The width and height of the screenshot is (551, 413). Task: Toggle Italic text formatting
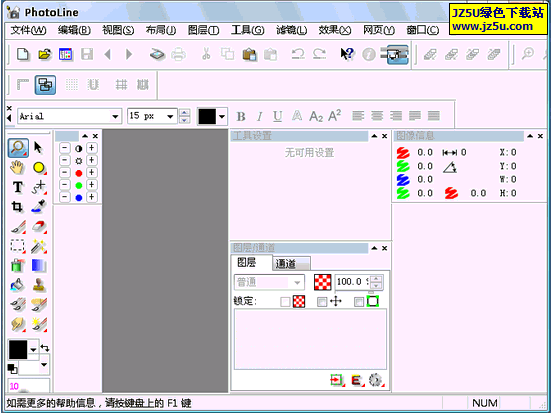(x=259, y=116)
